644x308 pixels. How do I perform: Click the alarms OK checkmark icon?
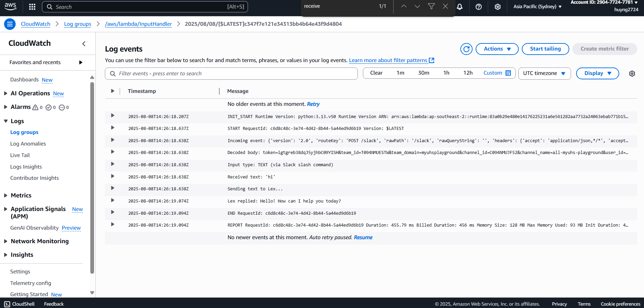[x=49, y=108]
